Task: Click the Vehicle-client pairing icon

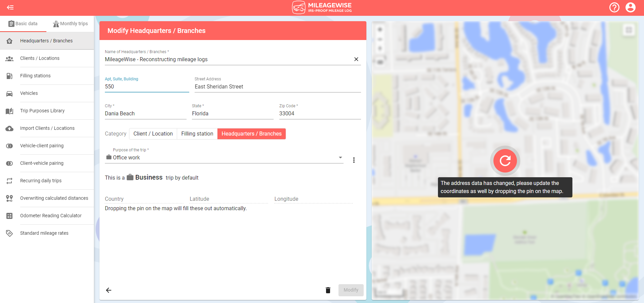Action: coord(9,146)
